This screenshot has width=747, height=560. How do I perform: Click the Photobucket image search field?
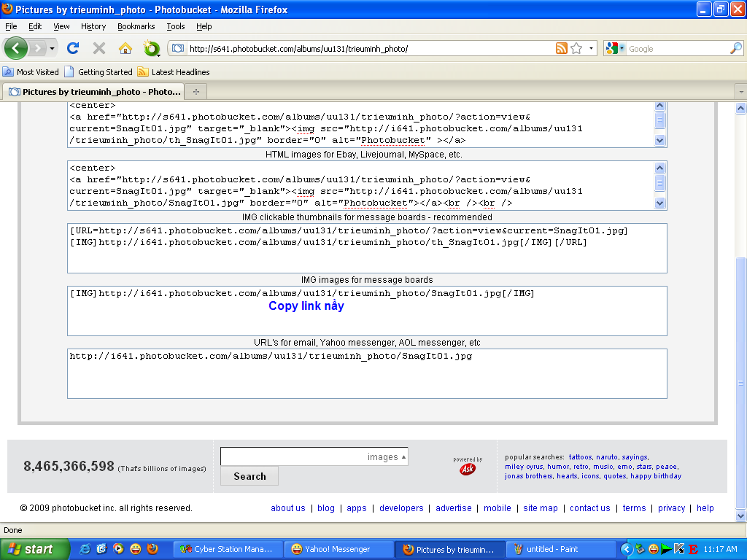(x=292, y=456)
